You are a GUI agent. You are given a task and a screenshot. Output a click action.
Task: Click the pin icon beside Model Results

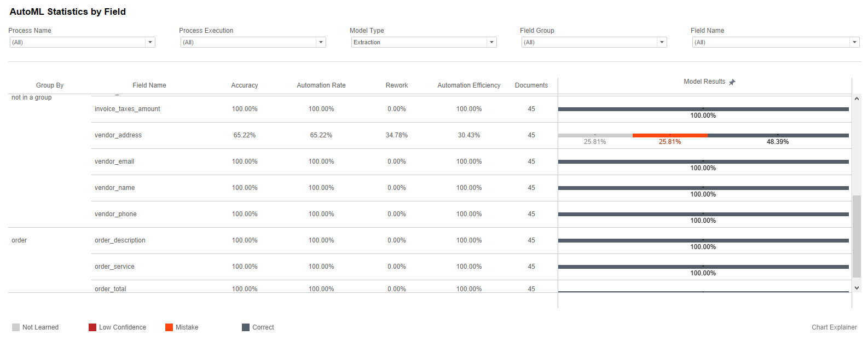pyautogui.click(x=732, y=82)
